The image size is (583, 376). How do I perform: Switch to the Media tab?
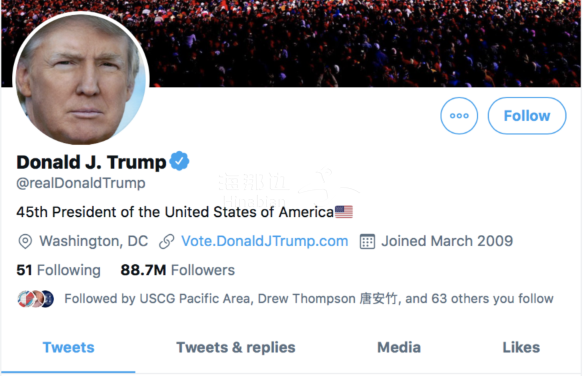[x=399, y=347]
